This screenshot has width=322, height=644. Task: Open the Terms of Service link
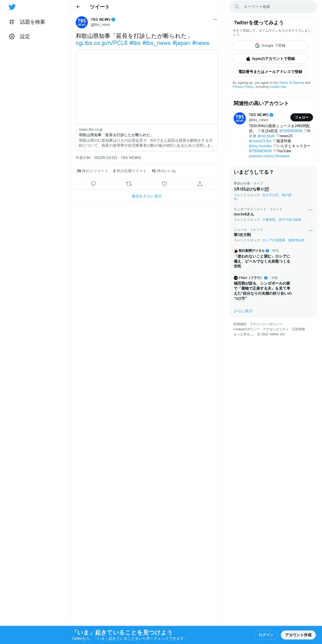pos(291,83)
